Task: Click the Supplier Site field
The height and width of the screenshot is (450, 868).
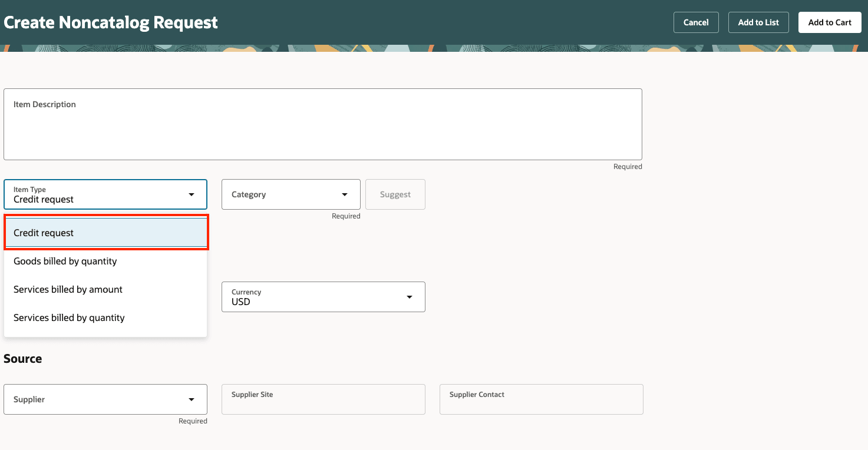Action: 323,399
